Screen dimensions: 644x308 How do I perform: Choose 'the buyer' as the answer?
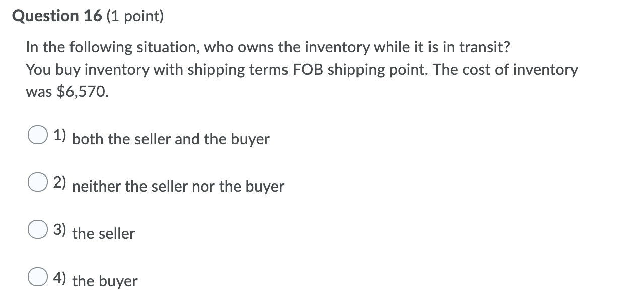pos(105,282)
